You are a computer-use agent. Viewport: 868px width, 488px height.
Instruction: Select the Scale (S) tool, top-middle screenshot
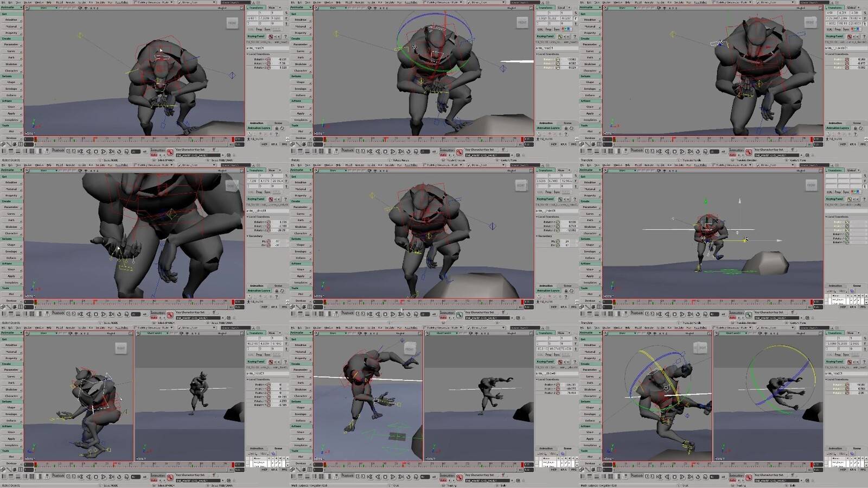coord(575,14)
